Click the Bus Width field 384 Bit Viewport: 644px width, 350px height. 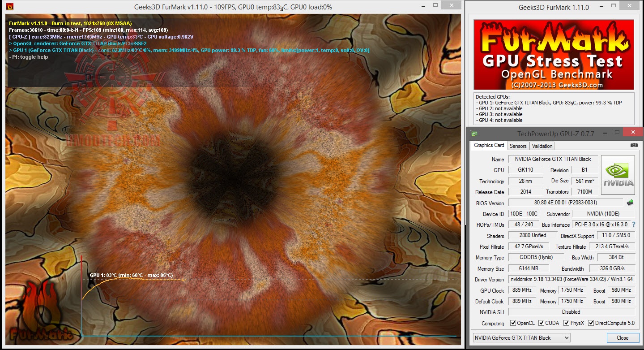(616, 257)
